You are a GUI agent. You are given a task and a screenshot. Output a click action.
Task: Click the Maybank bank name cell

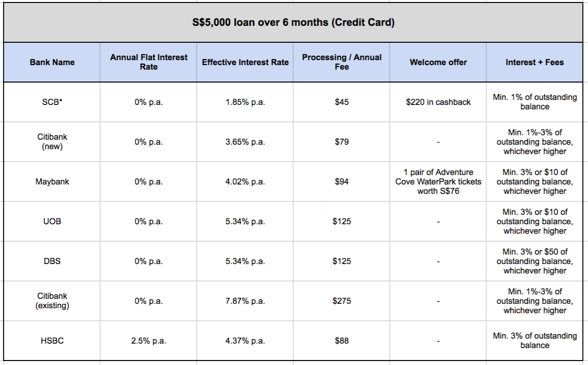pos(52,182)
